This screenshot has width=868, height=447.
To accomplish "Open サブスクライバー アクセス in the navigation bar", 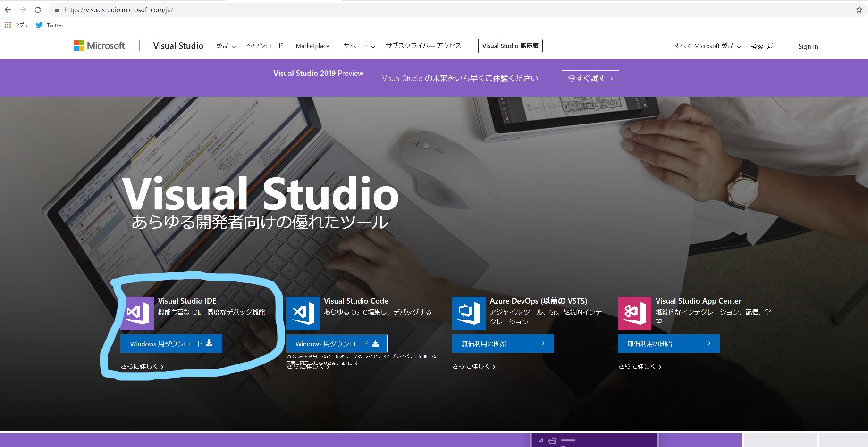I will (423, 46).
